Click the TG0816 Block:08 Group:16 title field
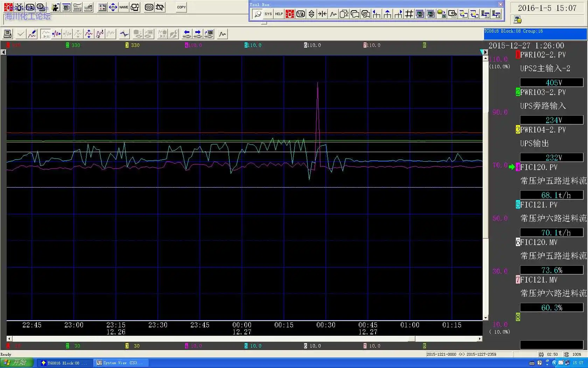The image size is (588, 368). 535,34
